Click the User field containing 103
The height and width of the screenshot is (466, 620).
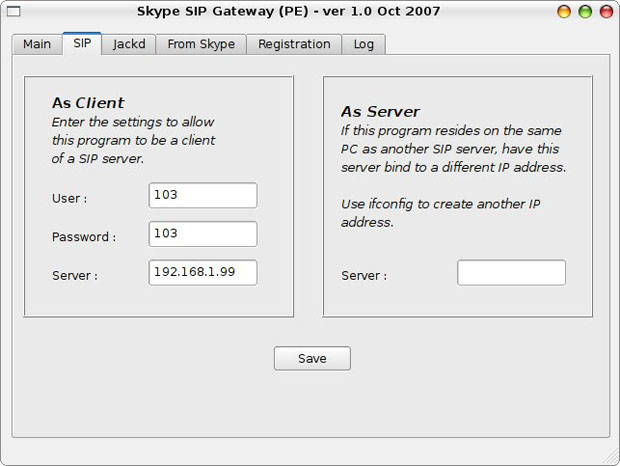click(203, 195)
